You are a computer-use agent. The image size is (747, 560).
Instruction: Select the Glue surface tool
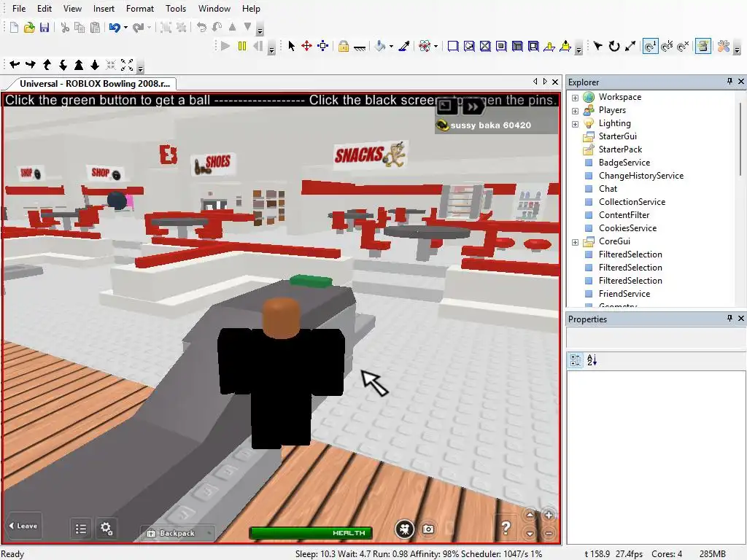click(469, 46)
